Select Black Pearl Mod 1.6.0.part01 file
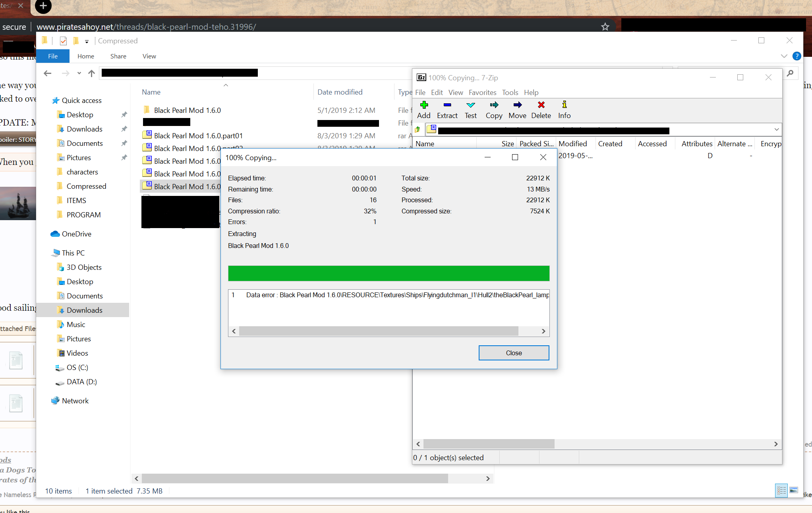 click(198, 136)
